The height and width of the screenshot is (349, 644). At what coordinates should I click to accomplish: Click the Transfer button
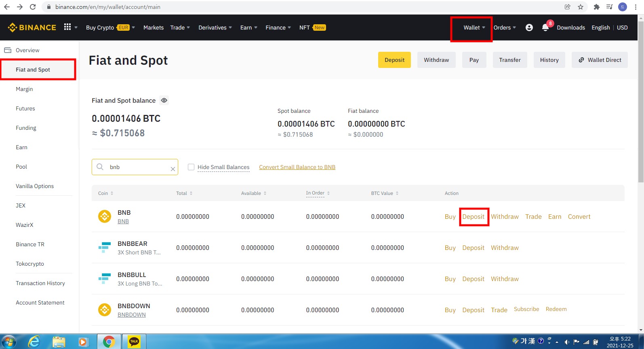[510, 60]
